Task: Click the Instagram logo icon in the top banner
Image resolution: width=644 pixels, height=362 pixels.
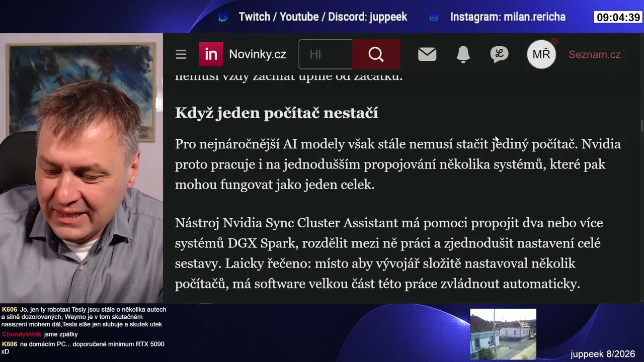Action: click(434, 17)
